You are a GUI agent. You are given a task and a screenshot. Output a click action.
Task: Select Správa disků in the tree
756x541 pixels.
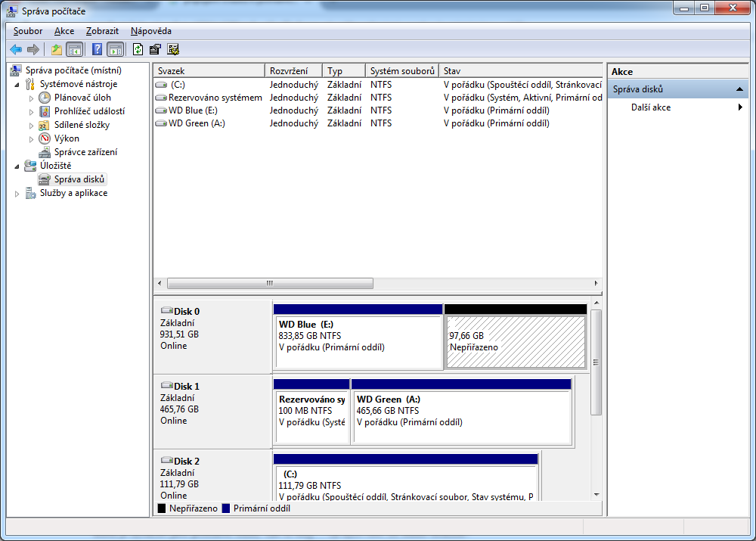pos(79,179)
